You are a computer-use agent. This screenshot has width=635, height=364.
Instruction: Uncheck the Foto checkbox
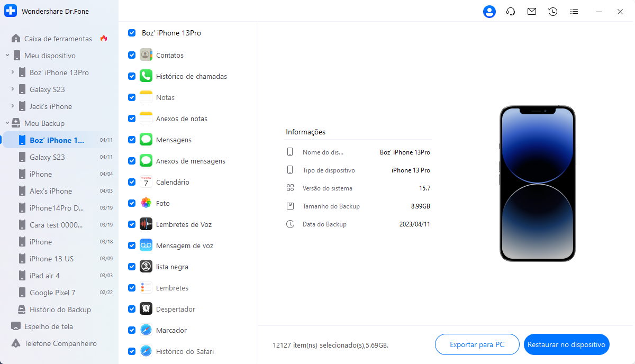pyautogui.click(x=132, y=203)
